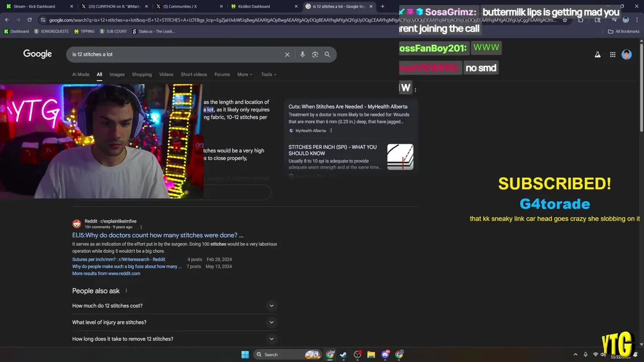Expand 'How much do 12 stitches cost?'
This screenshot has width=644, height=362.
[174, 306]
